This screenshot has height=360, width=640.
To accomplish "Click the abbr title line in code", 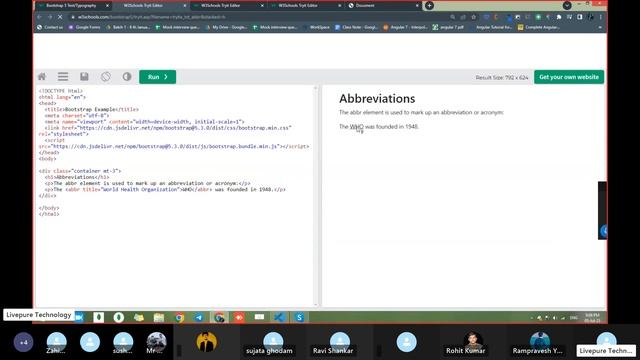I will pos(165,189).
